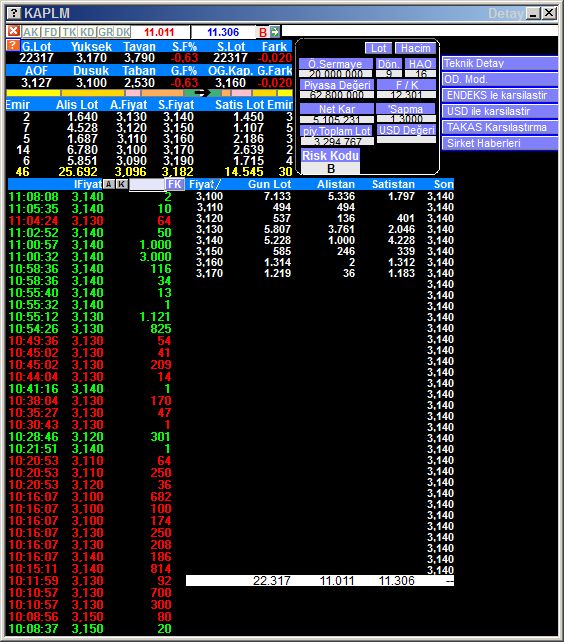Select the DK toolbar button

pos(122,32)
